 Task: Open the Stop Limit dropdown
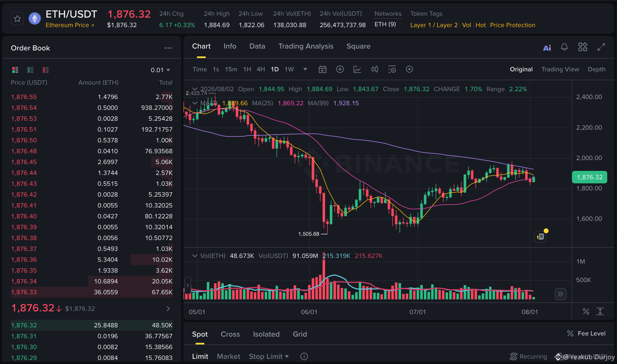pyautogui.click(x=269, y=357)
